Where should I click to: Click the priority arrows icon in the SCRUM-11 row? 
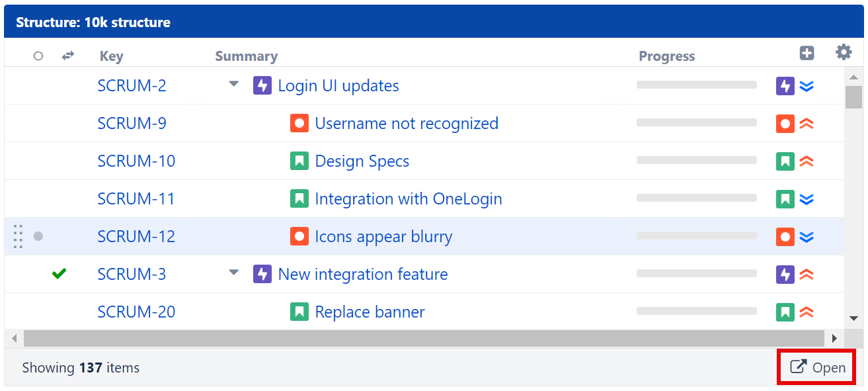click(807, 199)
